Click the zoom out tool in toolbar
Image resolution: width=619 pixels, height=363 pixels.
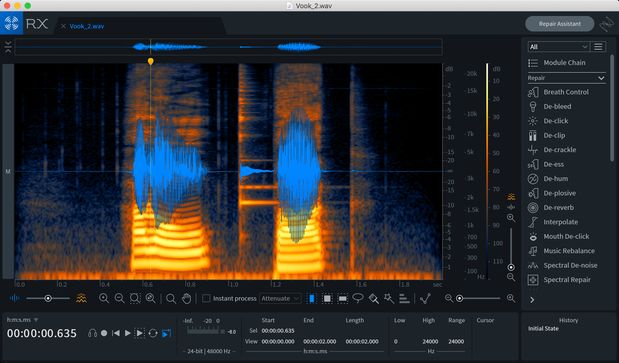pos(119,298)
